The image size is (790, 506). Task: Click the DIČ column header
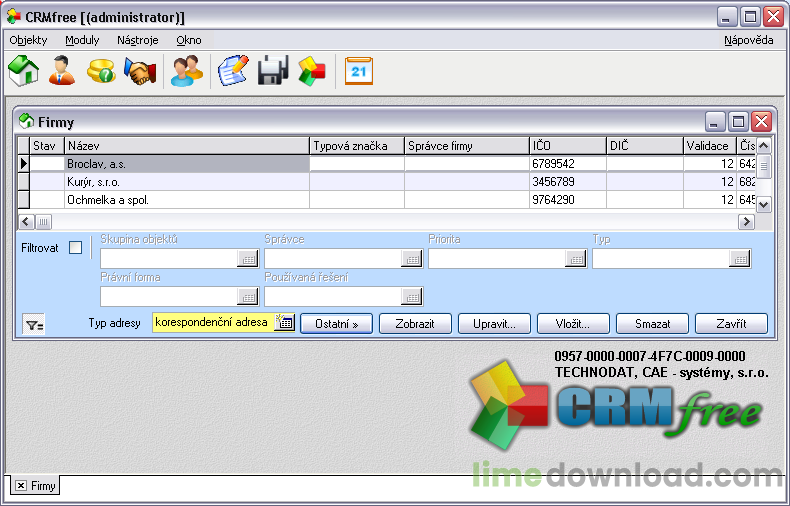(x=645, y=146)
